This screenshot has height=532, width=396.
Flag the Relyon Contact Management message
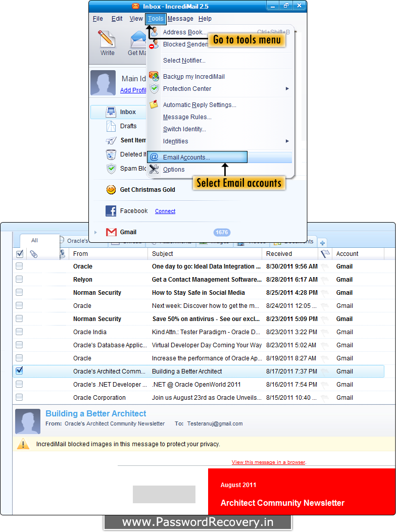[x=325, y=280]
